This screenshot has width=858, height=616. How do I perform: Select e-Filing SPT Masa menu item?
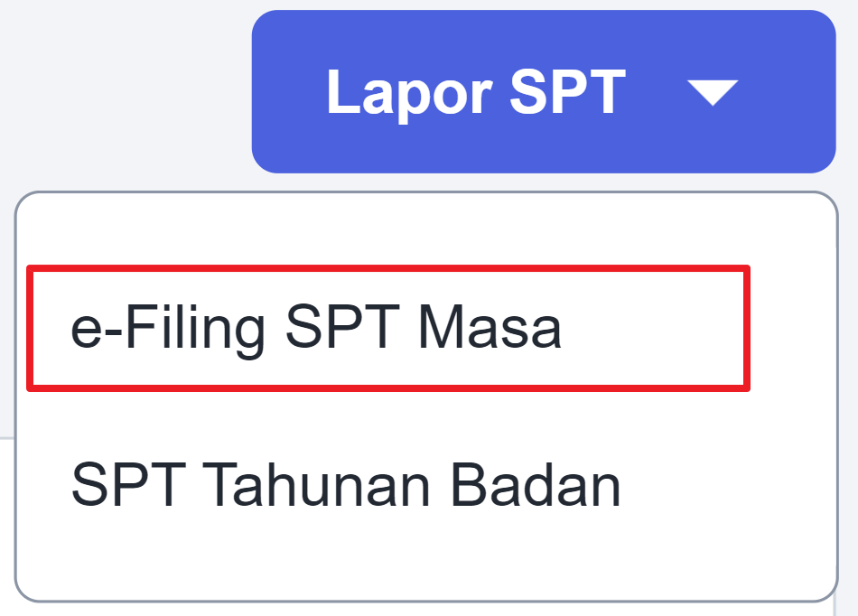pos(316,328)
